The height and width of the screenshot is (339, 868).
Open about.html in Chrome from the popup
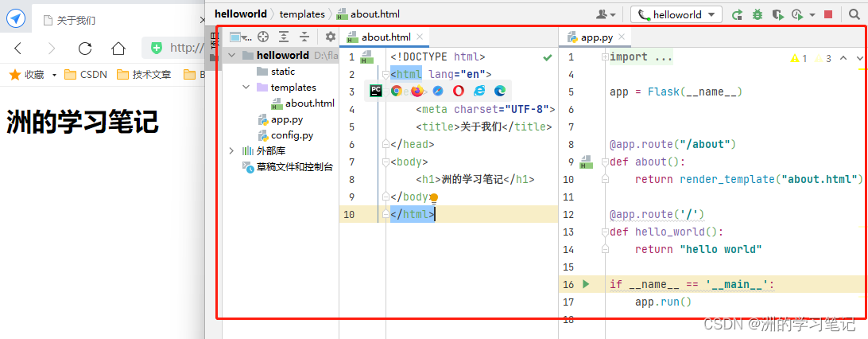pyautogui.click(x=397, y=91)
